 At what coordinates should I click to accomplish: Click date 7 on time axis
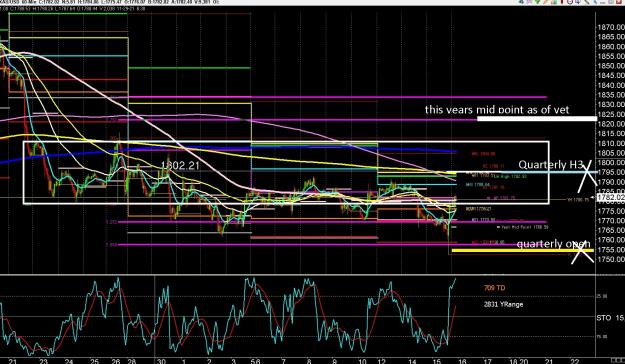(283, 361)
